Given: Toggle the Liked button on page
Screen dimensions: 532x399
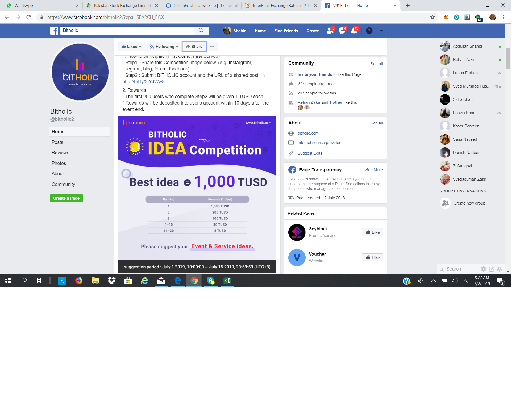Looking at the screenshot, I should click(x=132, y=47).
